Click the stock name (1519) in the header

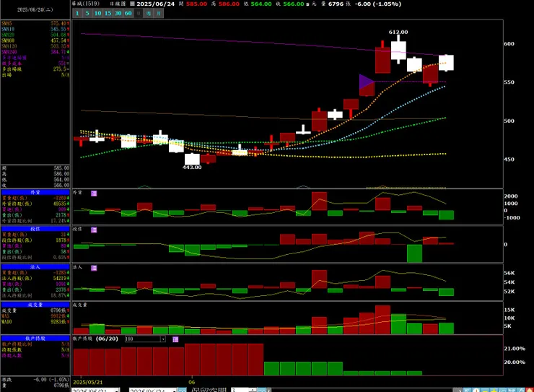[x=85, y=4]
